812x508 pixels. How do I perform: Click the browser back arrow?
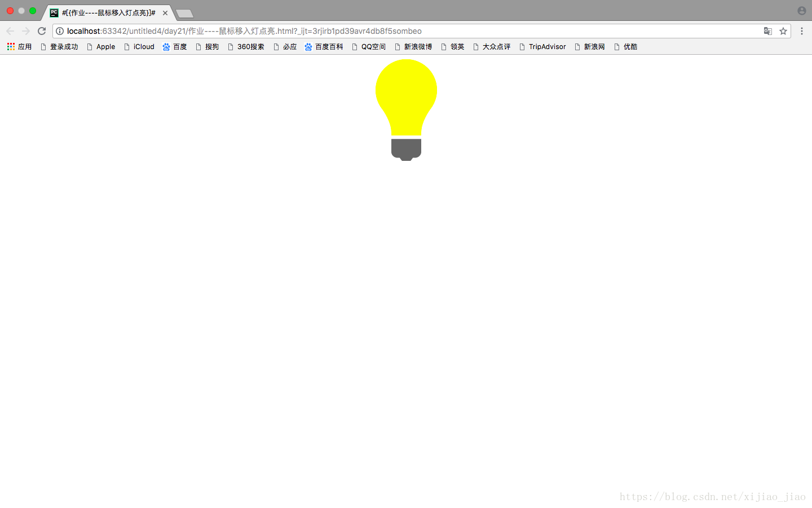(x=10, y=31)
